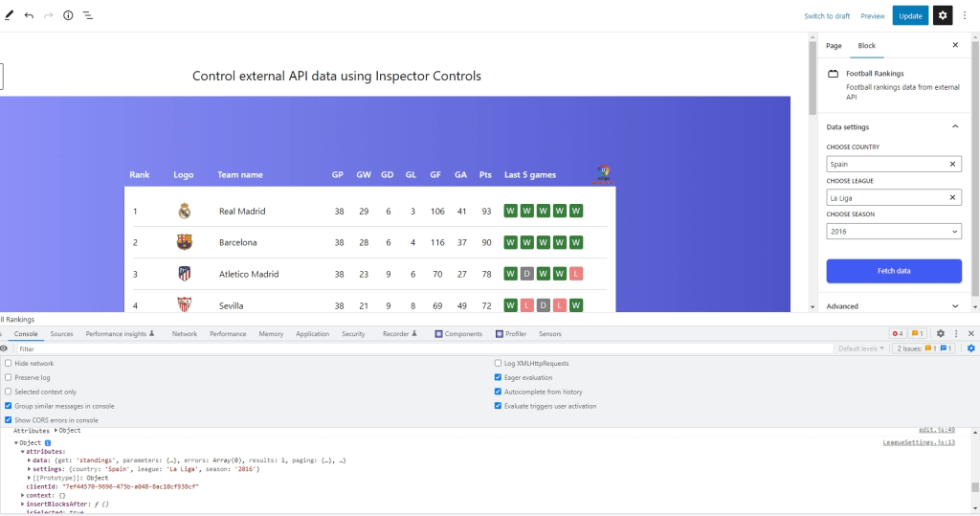Open the Sources DevTools tab

[61, 334]
